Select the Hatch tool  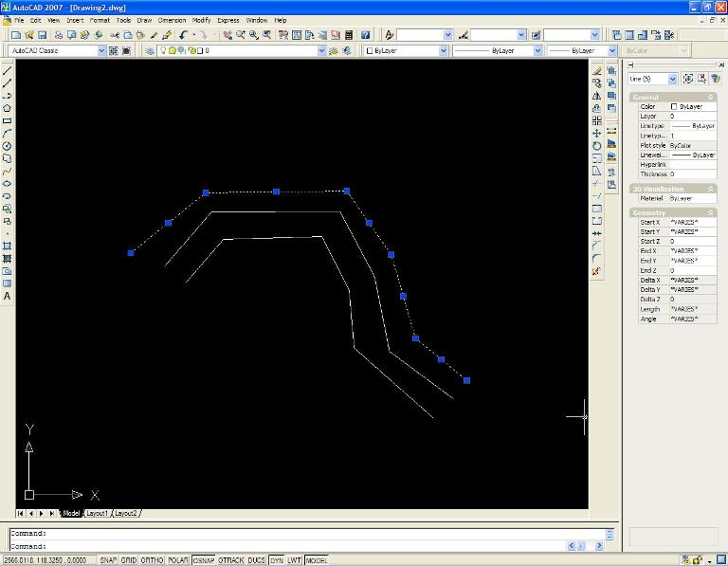click(x=7, y=246)
